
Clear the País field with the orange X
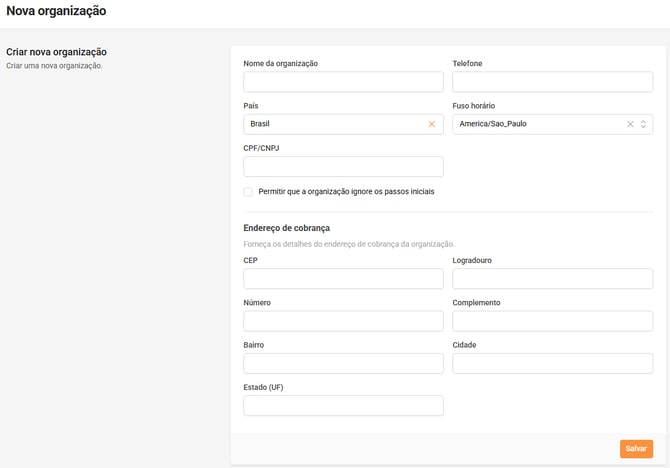click(432, 124)
